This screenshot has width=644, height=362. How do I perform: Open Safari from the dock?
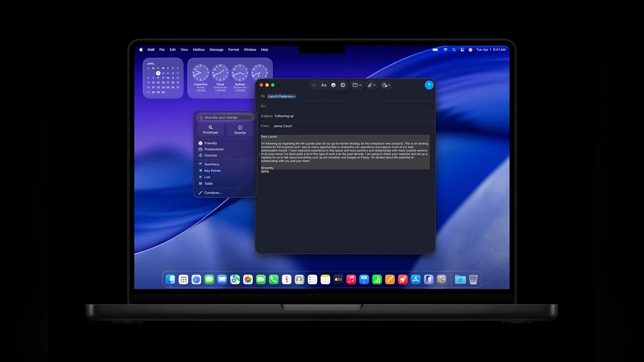tap(196, 279)
